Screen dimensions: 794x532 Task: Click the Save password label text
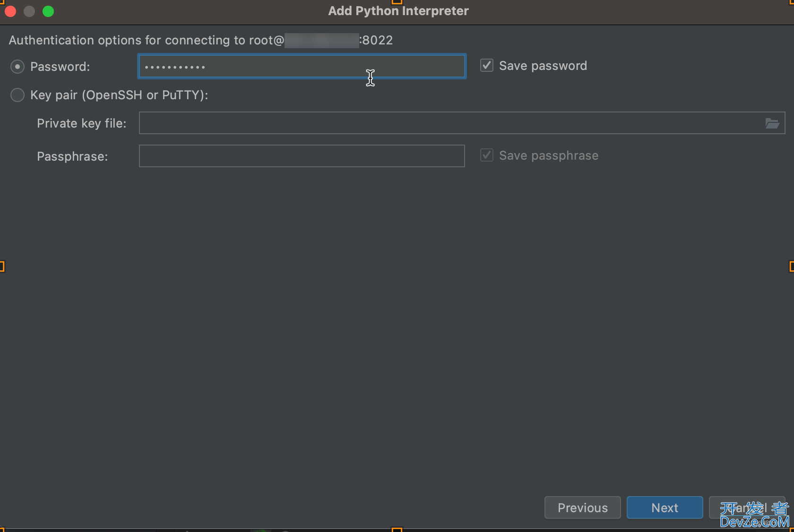[x=543, y=66]
